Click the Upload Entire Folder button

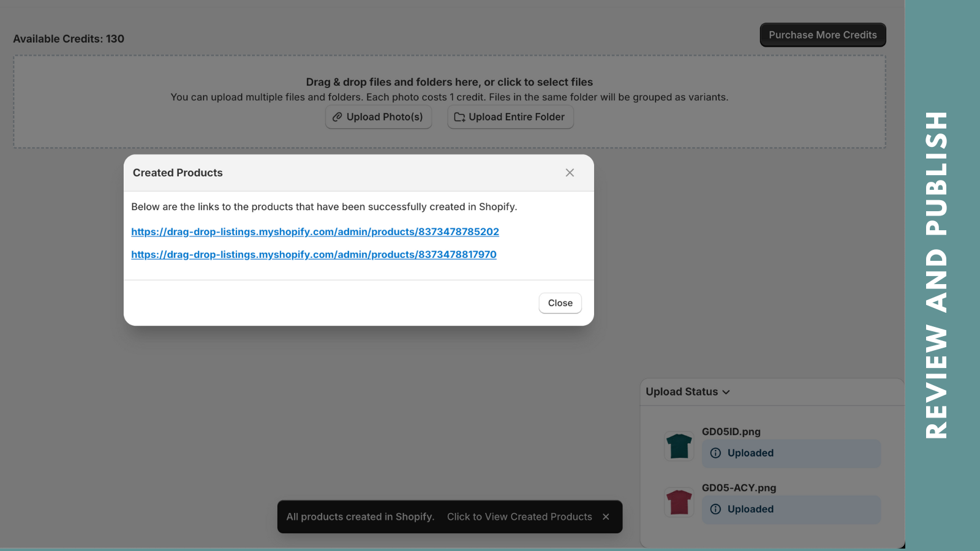pos(510,117)
